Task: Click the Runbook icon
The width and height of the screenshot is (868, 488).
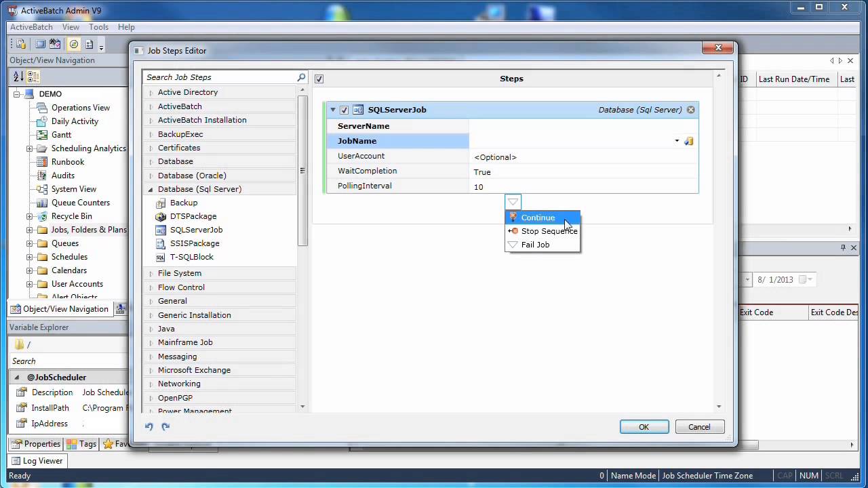Action: click(42, 162)
